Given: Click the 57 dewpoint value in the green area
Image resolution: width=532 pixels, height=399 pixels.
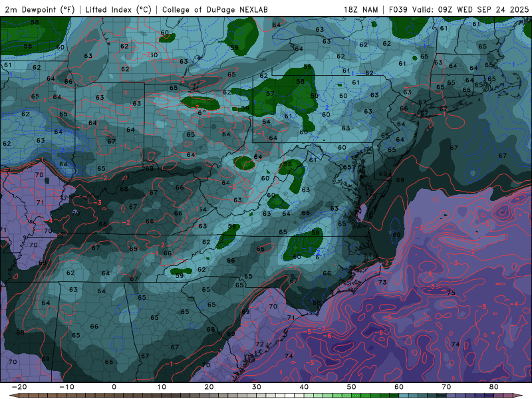Looking at the screenshot, I should [x=270, y=93].
